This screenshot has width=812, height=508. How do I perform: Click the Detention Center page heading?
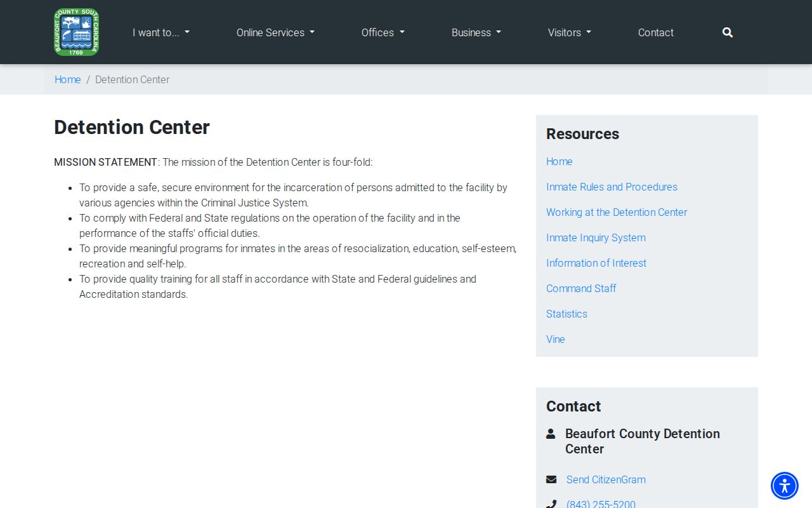pyautogui.click(x=132, y=127)
